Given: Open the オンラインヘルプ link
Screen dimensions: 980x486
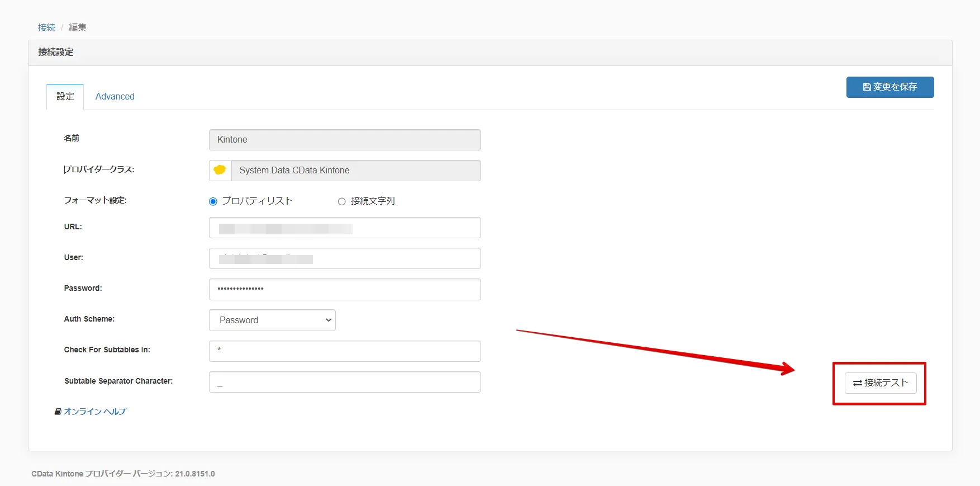Looking at the screenshot, I should pyautogui.click(x=95, y=412).
